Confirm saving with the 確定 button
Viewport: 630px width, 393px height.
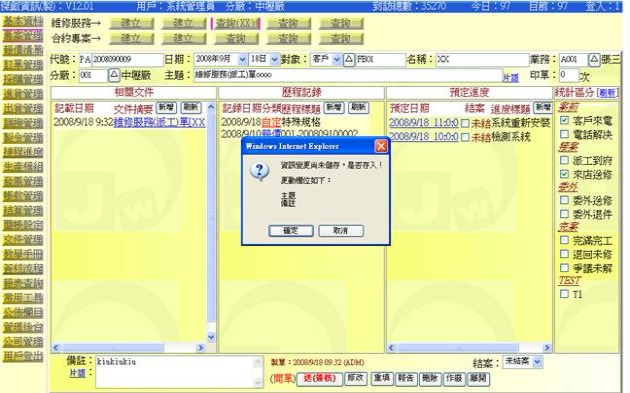pyautogui.click(x=291, y=231)
